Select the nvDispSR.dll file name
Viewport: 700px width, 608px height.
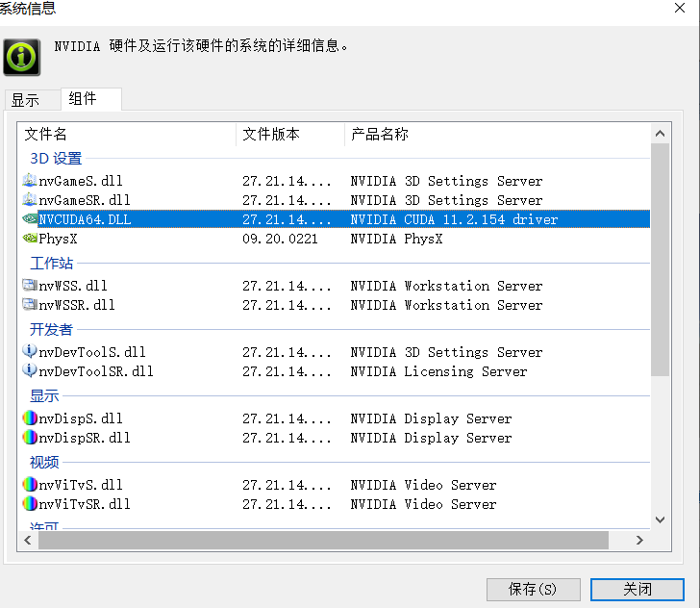(85, 438)
